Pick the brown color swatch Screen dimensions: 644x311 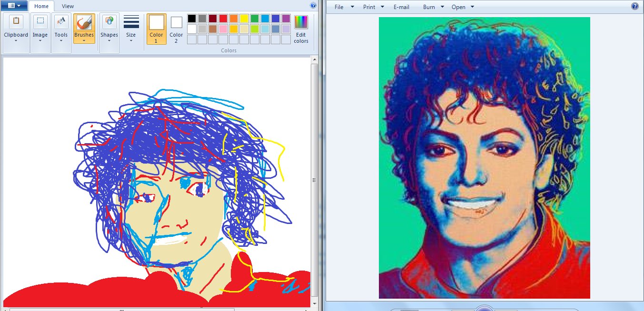pos(212,29)
